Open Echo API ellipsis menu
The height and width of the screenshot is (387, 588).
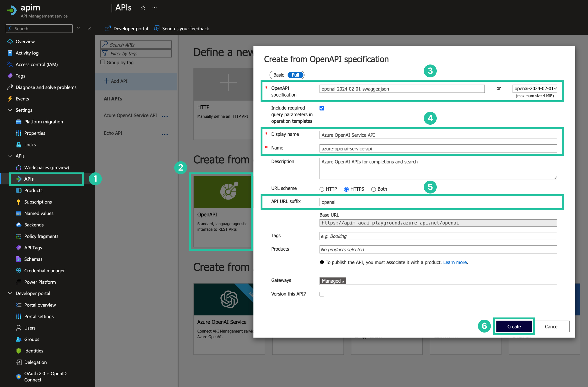165,134
